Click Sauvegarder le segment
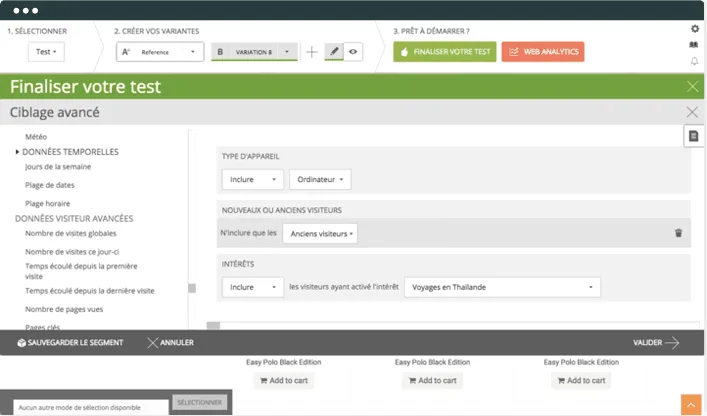Image resolution: width=707 pixels, height=416 pixels. click(70, 343)
